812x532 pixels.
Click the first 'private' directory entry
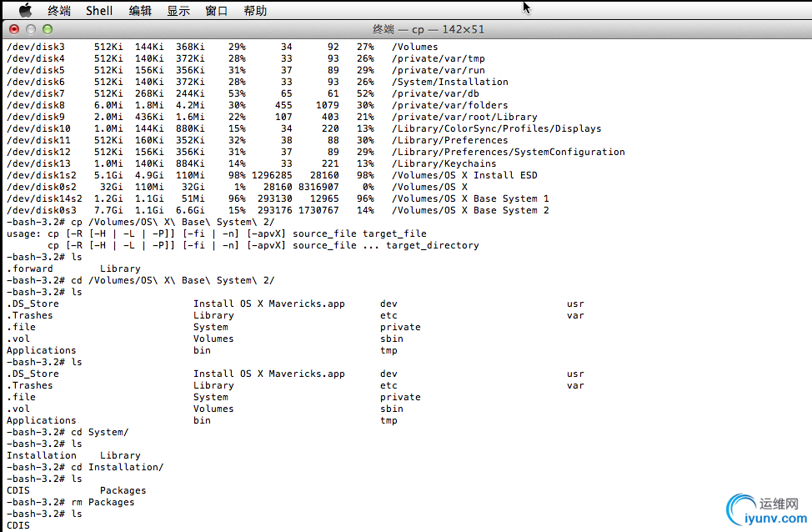pyautogui.click(x=400, y=327)
